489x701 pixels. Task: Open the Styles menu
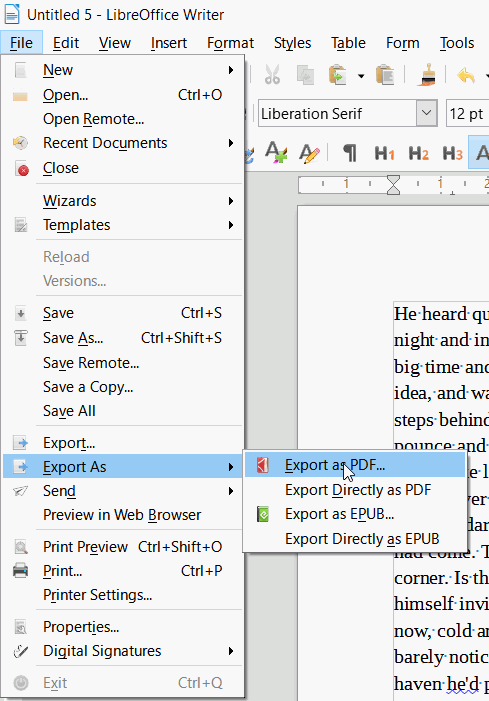tap(292, 43)
